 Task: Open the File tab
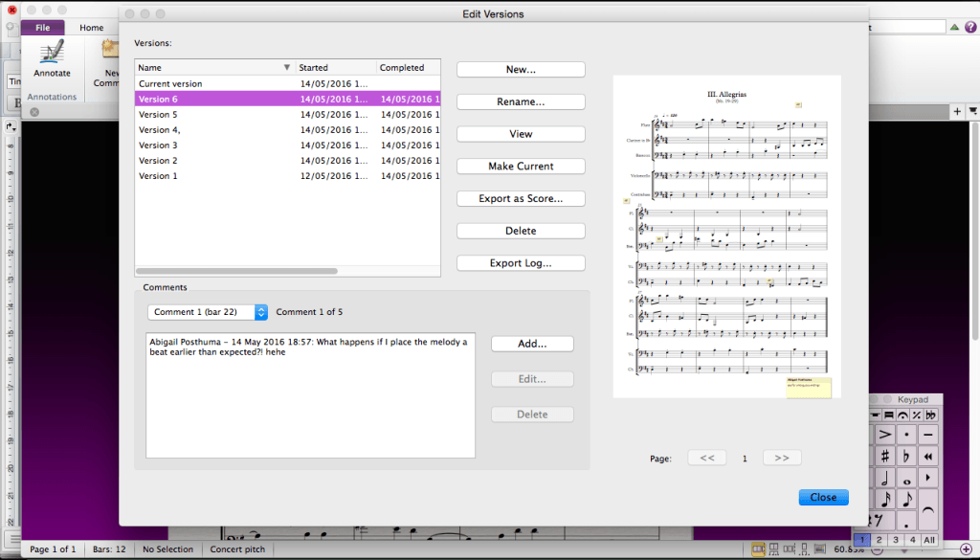point(42,28)
